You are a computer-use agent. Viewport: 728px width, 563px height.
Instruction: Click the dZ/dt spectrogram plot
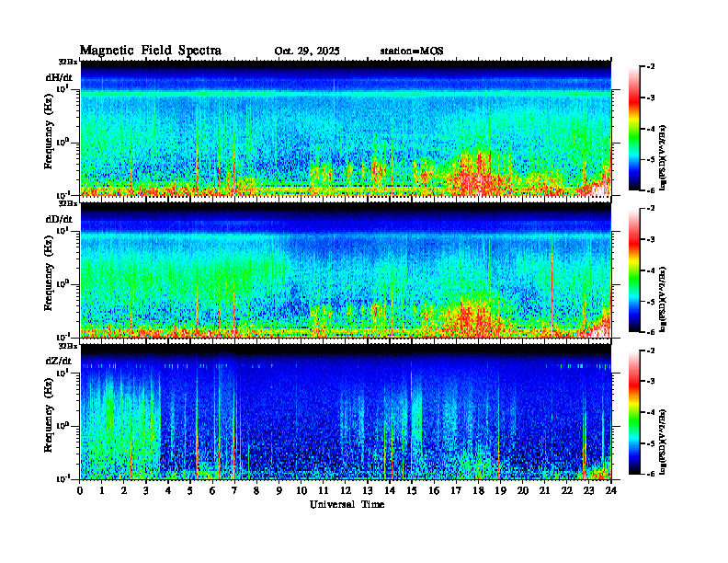(346, 411)
